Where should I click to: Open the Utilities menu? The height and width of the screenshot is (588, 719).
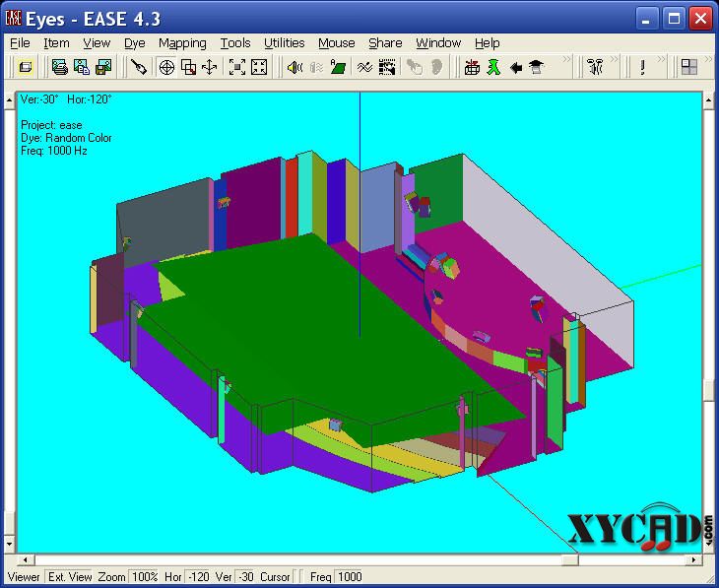(285, 43)
